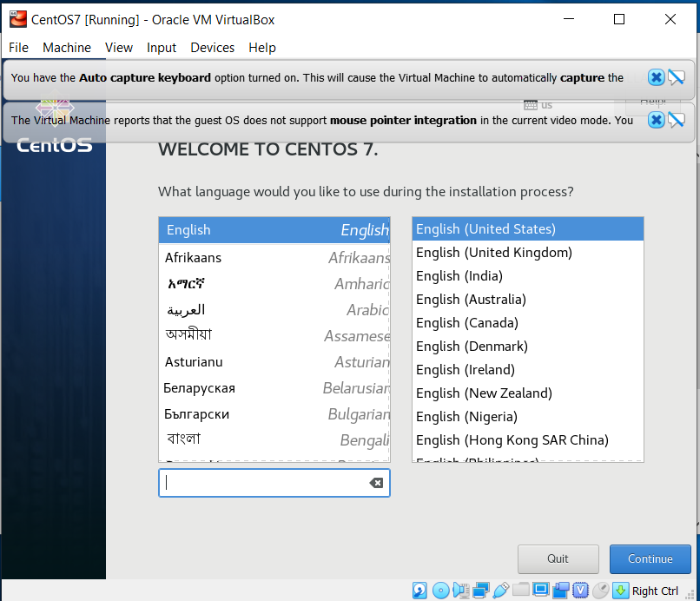The image size is (700, 601).
Task: Open the Machine menu
Action: pos(67,48)
